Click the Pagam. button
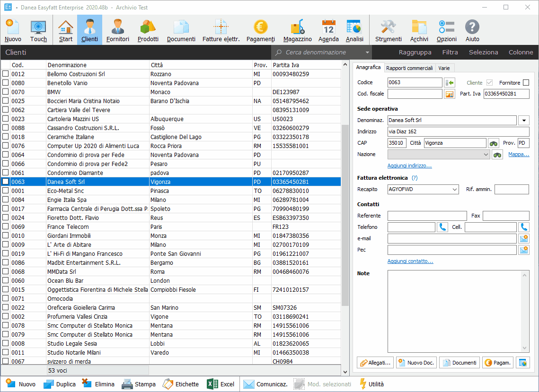This screenshot has width=539, height=392. click(x=498, y=363)
